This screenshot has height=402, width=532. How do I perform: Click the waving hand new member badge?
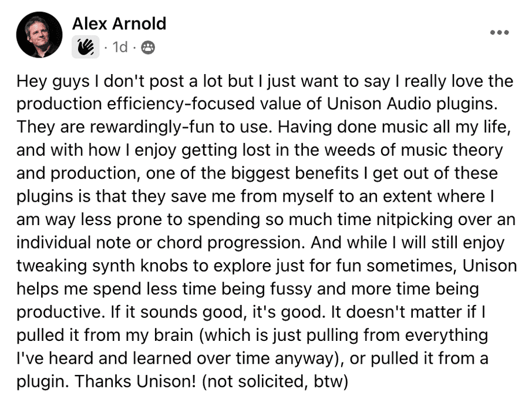(86, 47)
